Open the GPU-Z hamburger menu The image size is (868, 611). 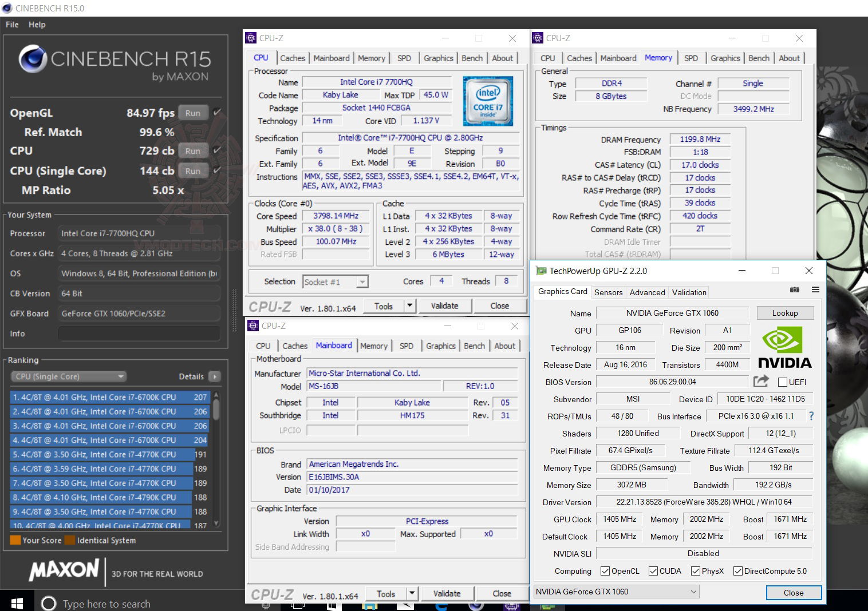coord(815,290)
